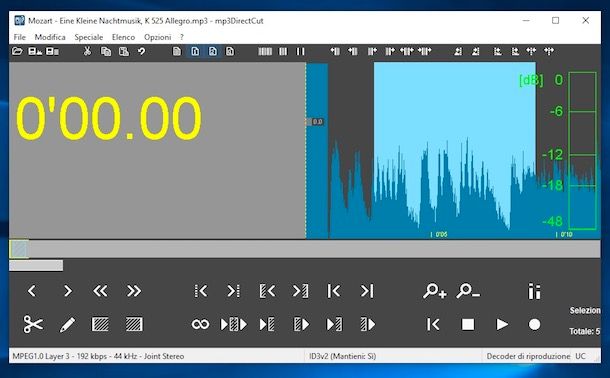Click the position marker in the overview bar
The height and width of the screenshot is (378, 610).
(19, 249)
